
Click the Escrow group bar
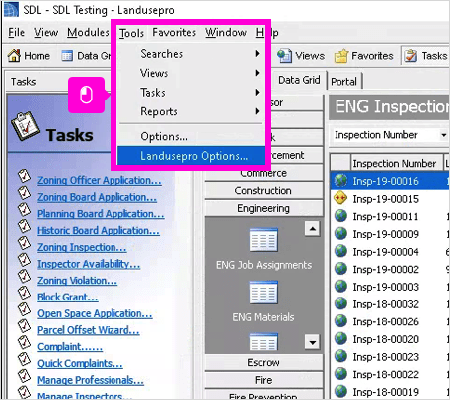(x=263, y=362)
